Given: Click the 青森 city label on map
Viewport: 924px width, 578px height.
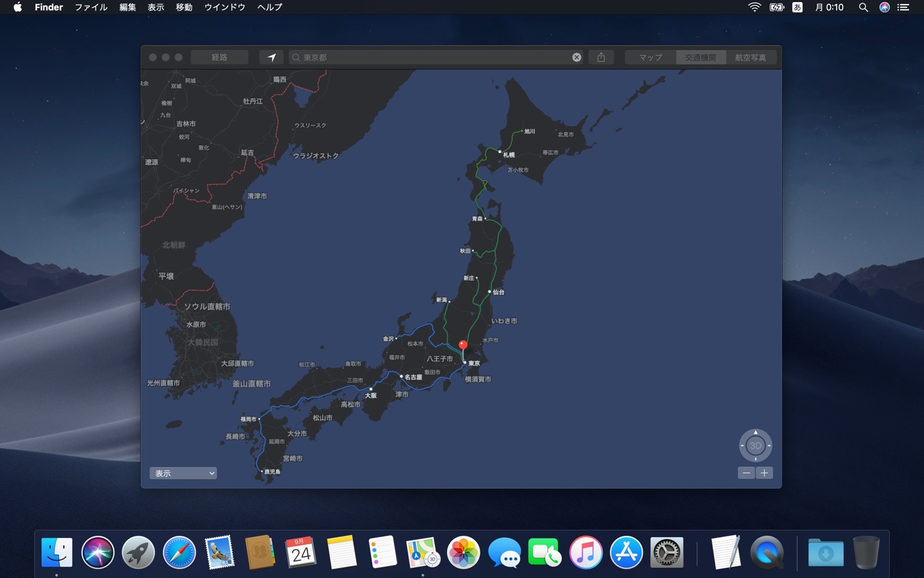Looking at the screenshot, I should click(478, 219).
